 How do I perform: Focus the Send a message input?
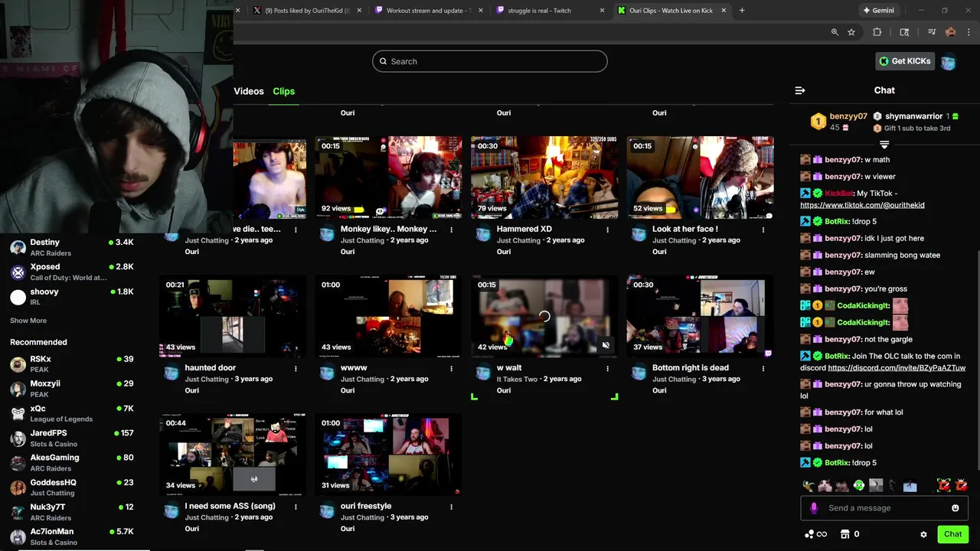tap(884, 508)
